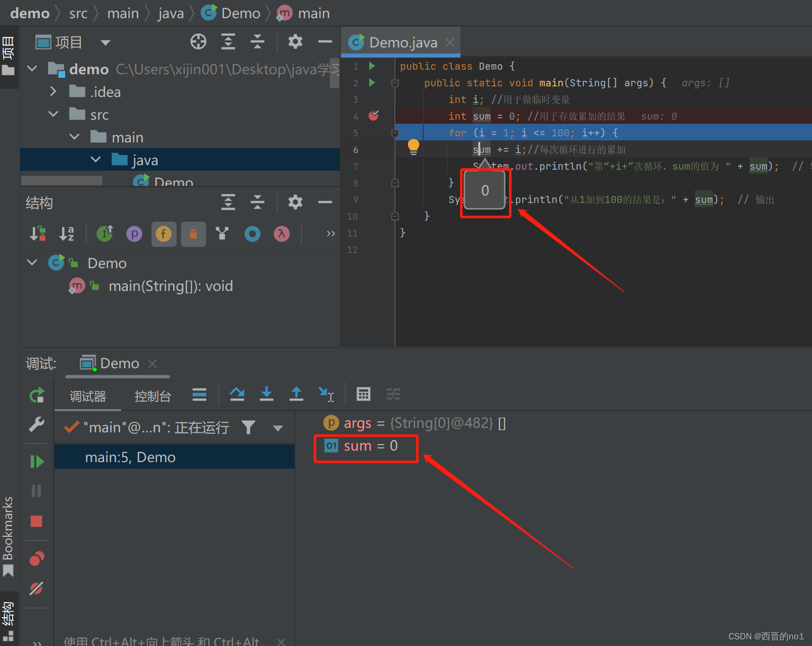
Task: Open the 项目 view dropdown
Action: click(106, 42)
